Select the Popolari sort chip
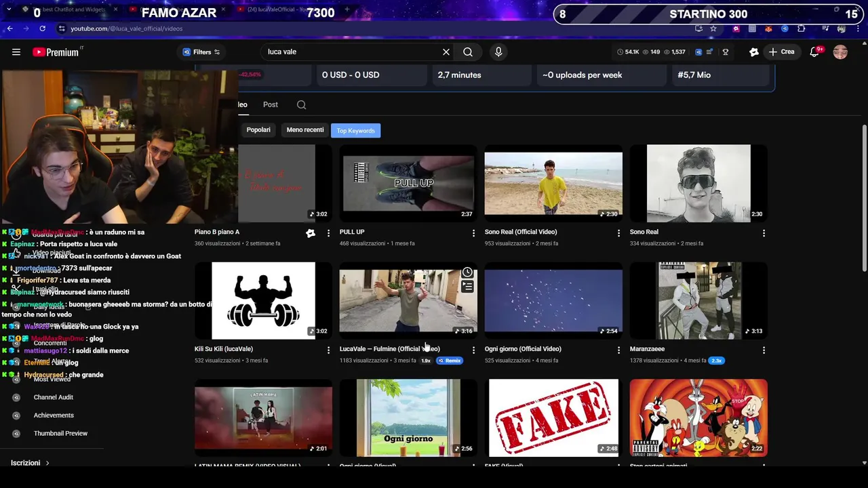Screen dimensions: 868x488 click(x=258, y=130)
